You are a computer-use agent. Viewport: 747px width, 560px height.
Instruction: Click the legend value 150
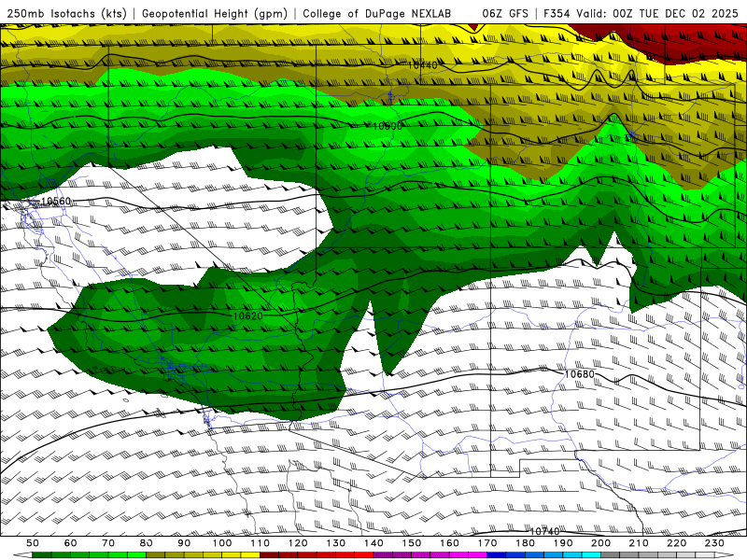click(x=411, y=543)
